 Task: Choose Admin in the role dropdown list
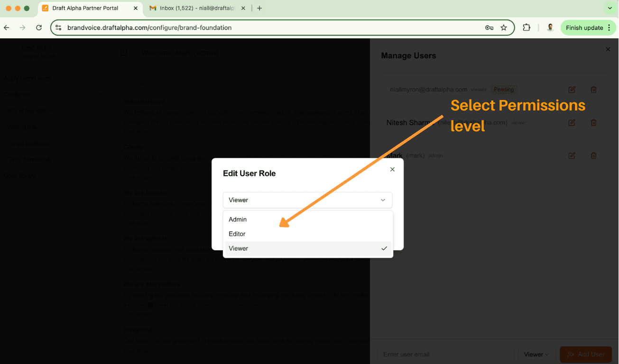[x=308, y=219]
